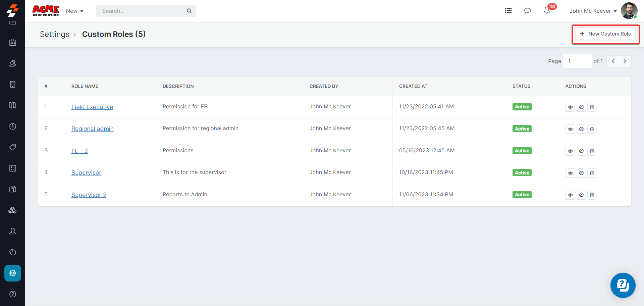Open the Settings gear in sidebar

click(x=13, y=273)
